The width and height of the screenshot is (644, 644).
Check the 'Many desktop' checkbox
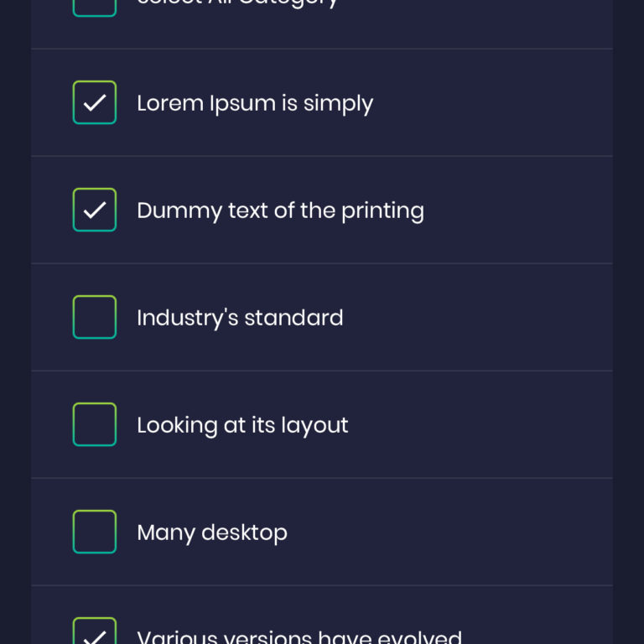pyautogui.click(x=95, y=532)
